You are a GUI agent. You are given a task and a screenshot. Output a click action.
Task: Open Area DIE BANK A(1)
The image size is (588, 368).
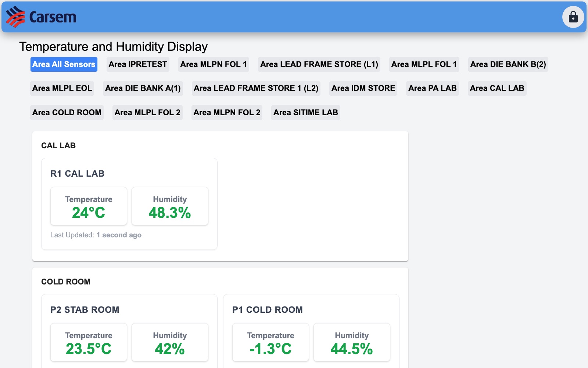(x=143, y=88)
